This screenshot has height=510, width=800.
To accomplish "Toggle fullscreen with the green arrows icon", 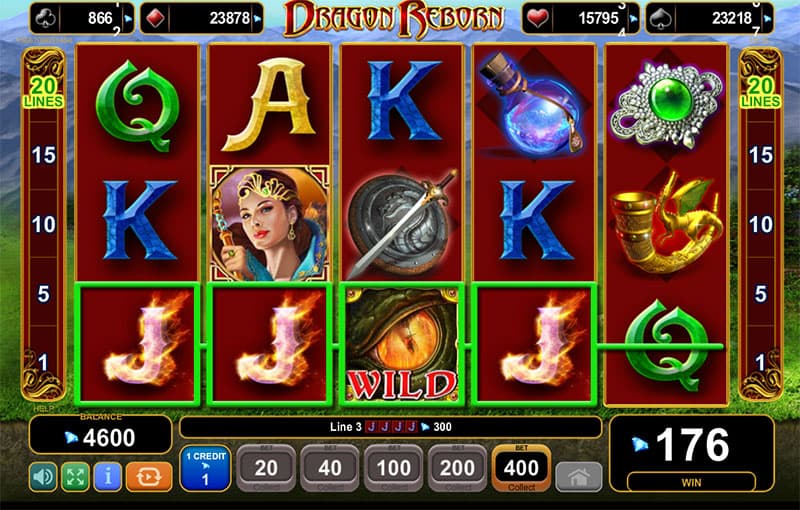I will click(x=76, y=477).
